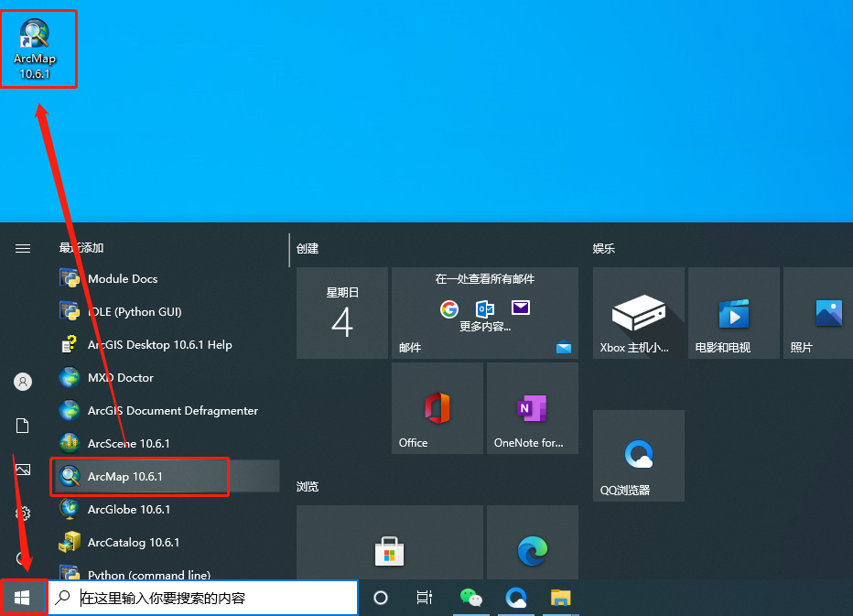Image resolution: width=853 pixels, height=616 pixels.
Task: Click the 娱乐 group header
Action: tap(604, 249)
